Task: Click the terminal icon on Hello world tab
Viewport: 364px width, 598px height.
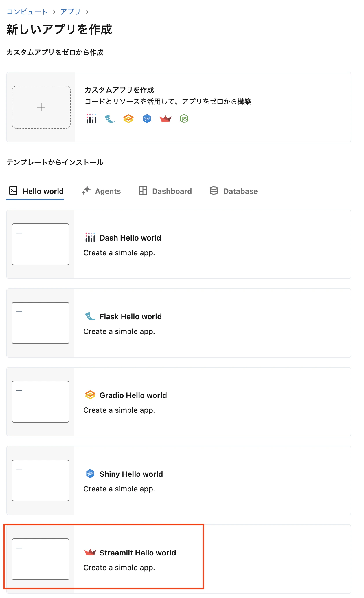Action: point(13,191)
